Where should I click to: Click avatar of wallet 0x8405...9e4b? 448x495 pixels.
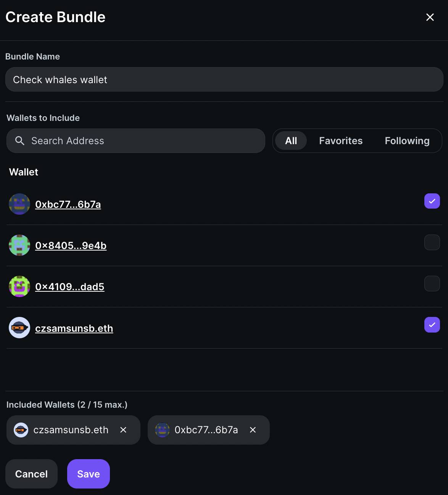point(19,245)
